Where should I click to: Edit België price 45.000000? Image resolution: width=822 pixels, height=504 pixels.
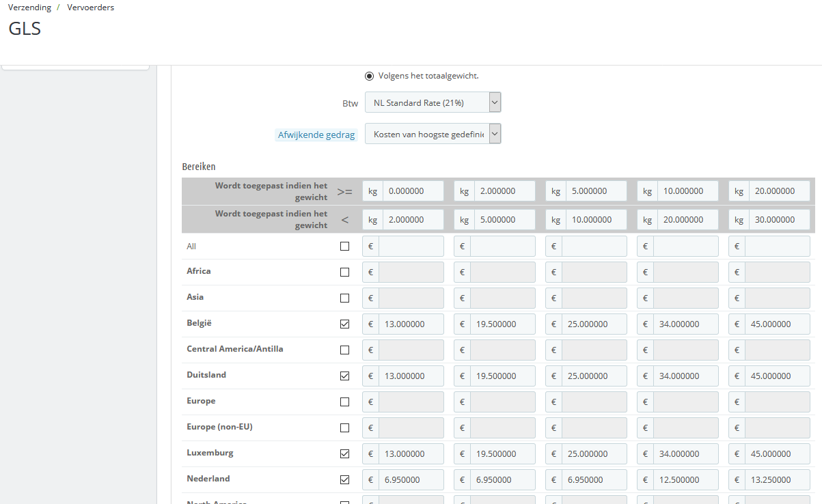(778, 324)
